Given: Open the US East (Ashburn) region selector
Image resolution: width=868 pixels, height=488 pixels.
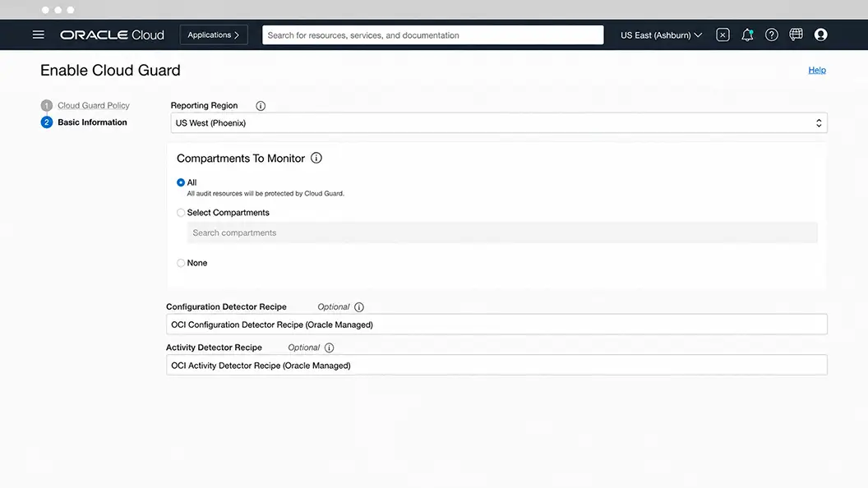Looking at the screenshot, I should tap(661, 35).
